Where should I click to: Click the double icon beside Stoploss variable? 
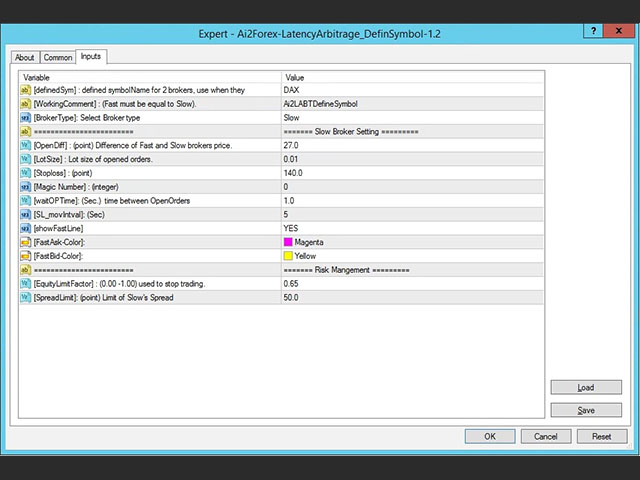(25, 173)
